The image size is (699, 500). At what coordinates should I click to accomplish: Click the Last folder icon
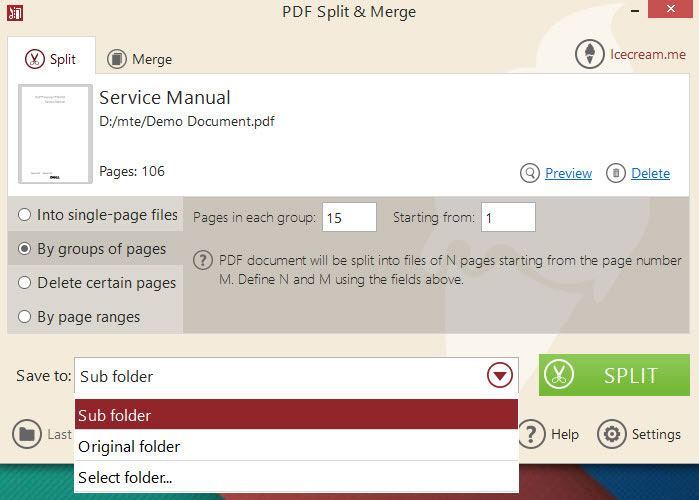27,434
